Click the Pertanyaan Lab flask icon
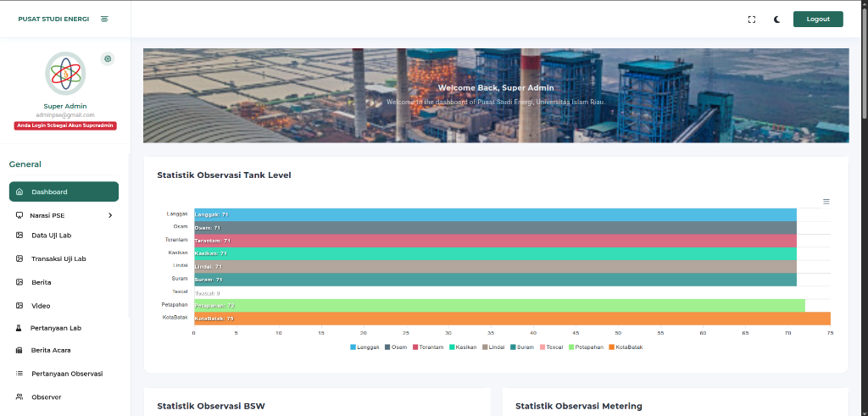Viewport: 868px width, 416px height. point(19,328)
